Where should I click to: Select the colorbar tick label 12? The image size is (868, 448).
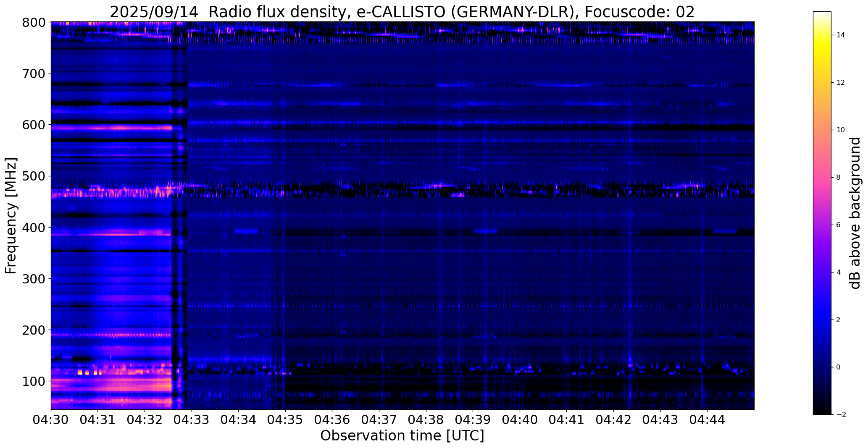coord(841,83)
